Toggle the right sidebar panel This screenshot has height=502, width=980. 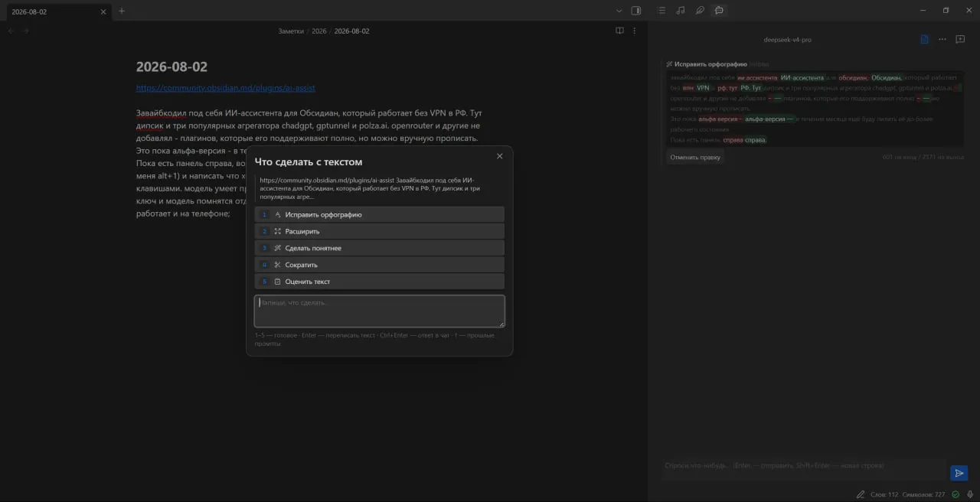tap(635, 11)
